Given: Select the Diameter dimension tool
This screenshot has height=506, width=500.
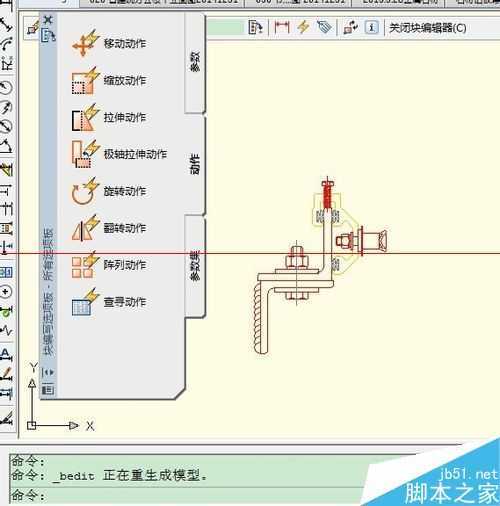Looking at the screenshot, I should tap(6, 127).
